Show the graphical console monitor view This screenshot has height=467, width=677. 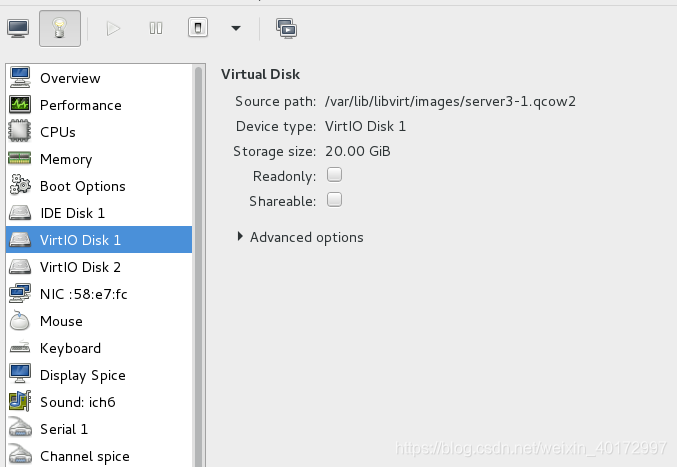tap(18, 28)
